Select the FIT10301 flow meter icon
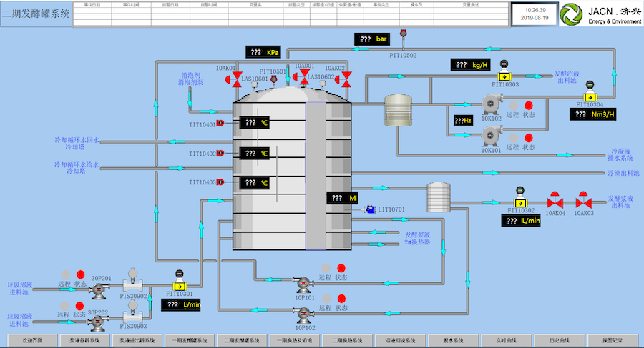This screenshot has width=644, height=348. point(180,281)
